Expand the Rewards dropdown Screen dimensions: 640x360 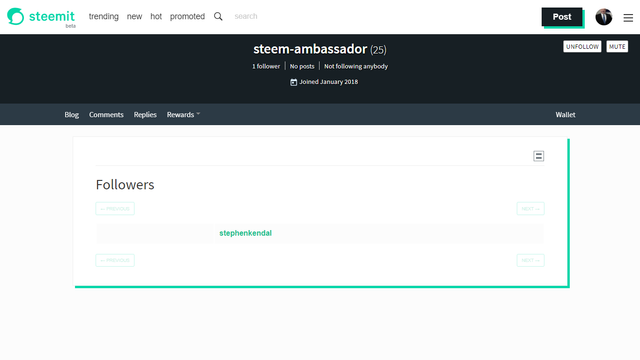(183, 115)
